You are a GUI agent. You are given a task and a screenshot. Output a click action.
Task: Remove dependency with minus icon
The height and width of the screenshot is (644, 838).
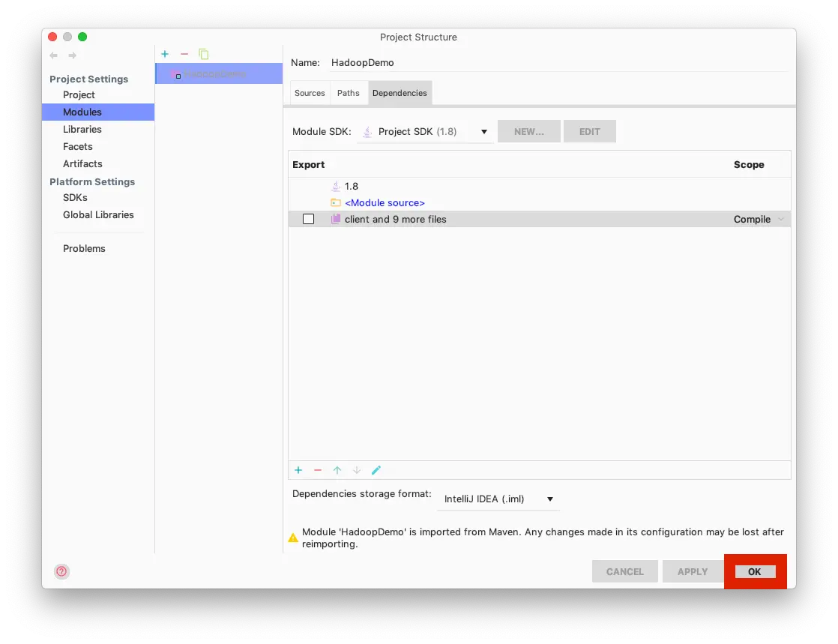[x=318, y=470]
